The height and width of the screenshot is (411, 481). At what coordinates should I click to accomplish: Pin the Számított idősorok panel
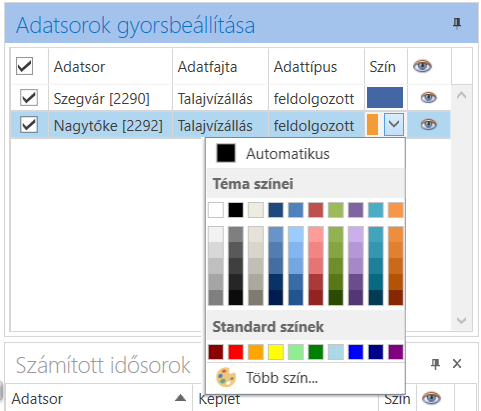click(x=435, y=364)
